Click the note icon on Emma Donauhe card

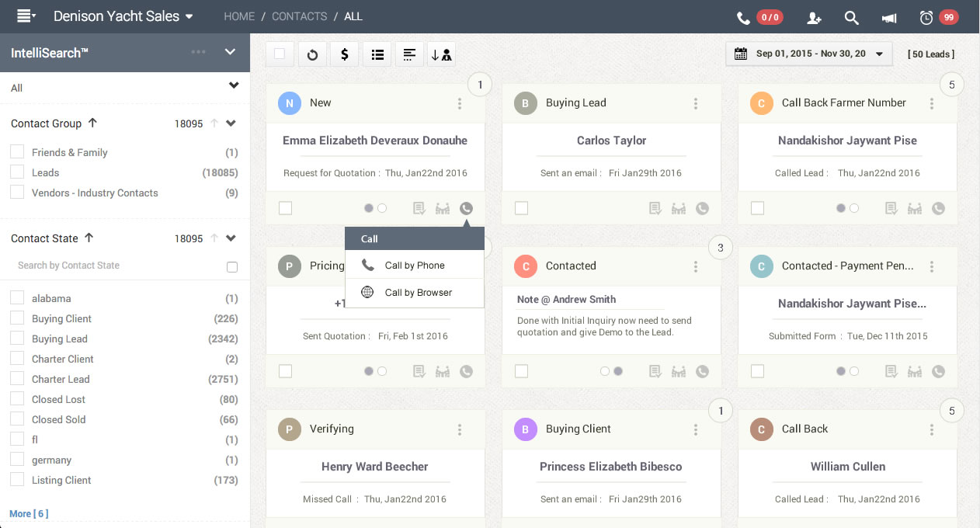[x=419, y=208]
